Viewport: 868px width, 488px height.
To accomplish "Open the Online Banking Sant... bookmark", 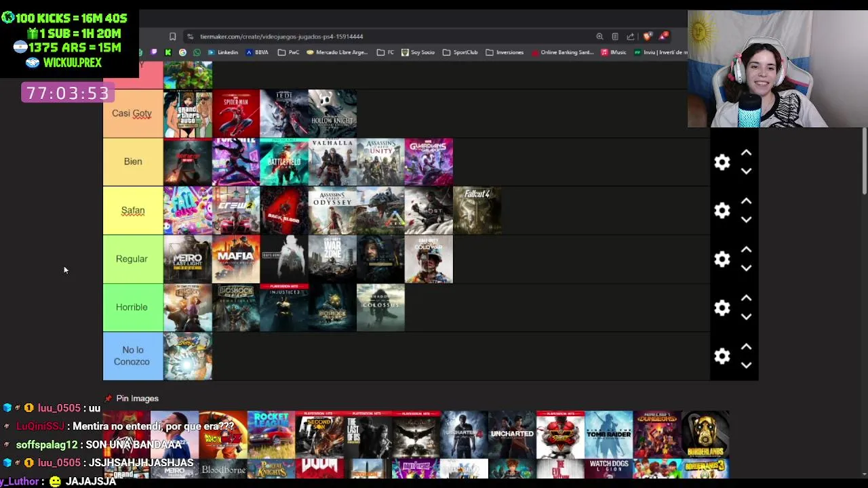I will coord(563,52).
